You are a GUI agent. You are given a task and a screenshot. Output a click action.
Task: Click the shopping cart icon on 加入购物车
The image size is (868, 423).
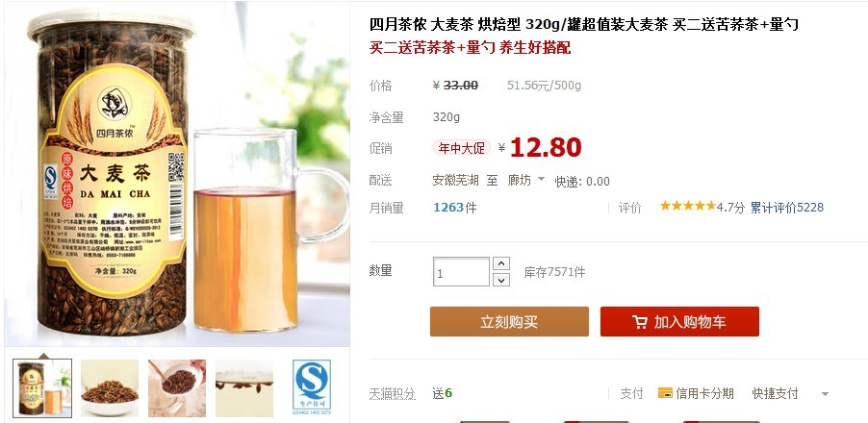[x=640, y=322]
